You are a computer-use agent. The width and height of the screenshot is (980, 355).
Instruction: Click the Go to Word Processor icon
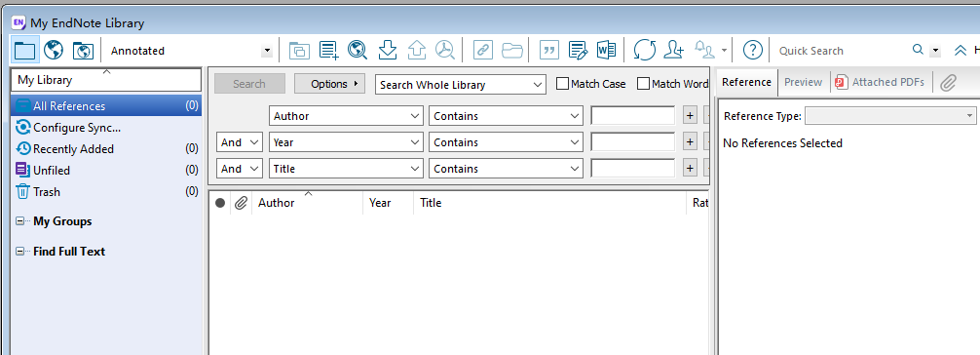click(x=606, y=50)
